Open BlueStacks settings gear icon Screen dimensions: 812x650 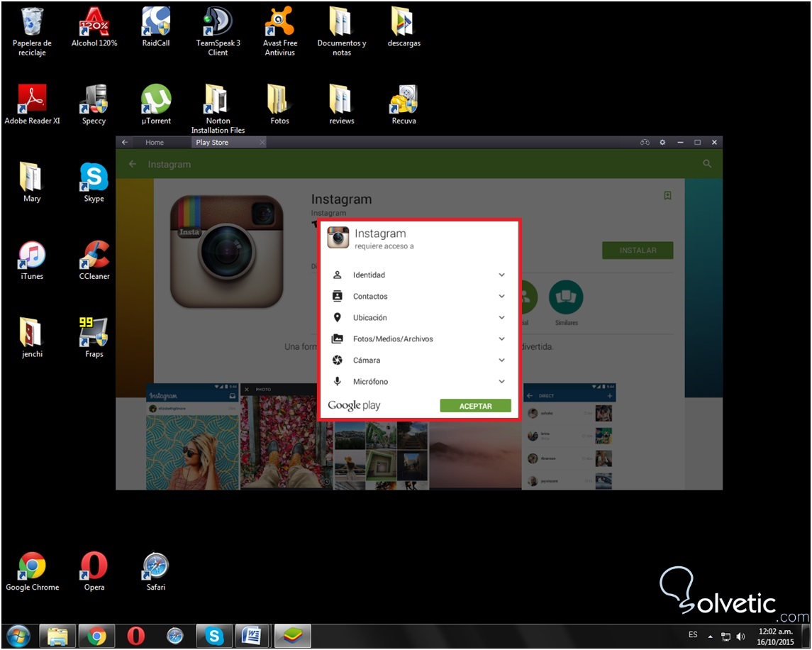click(662, 142)
